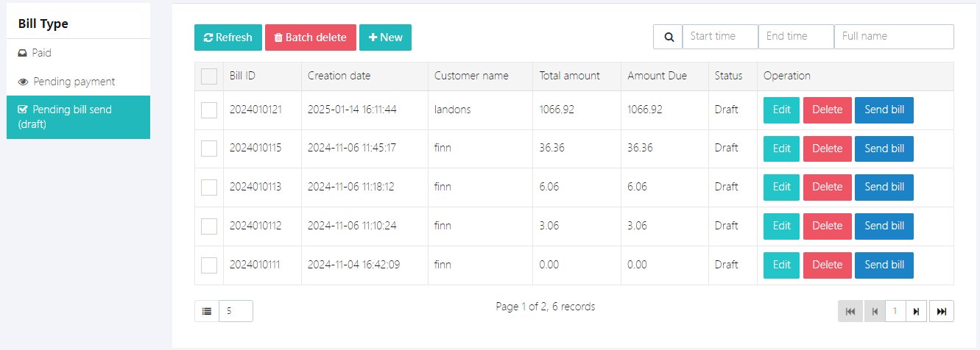980x350 pixels.
Task: Jump to the first page arrow
Action: [850, 311]
